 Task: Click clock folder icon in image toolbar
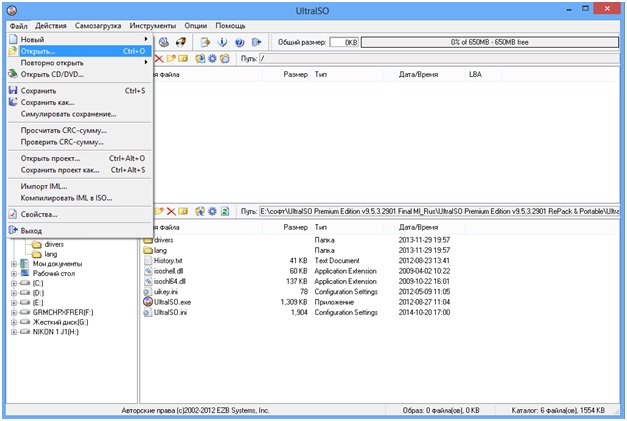tap(225, 59)
